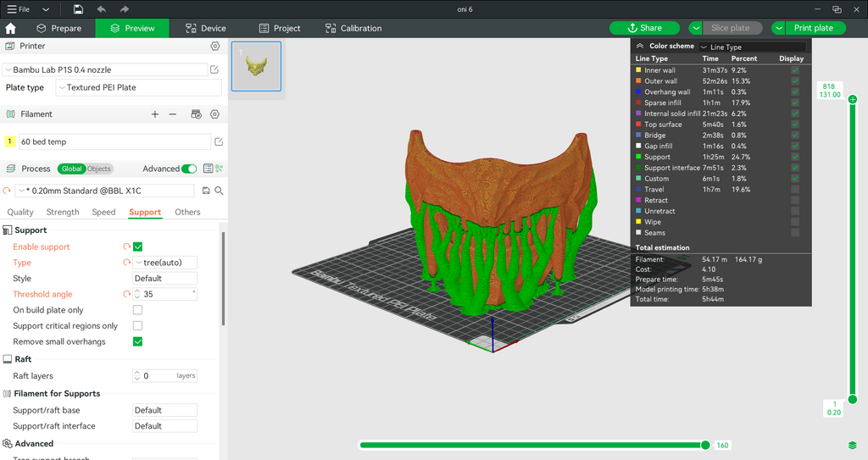Open the dropdown arrow beside Slice plate
868x460 pixels.
[696, 28]
